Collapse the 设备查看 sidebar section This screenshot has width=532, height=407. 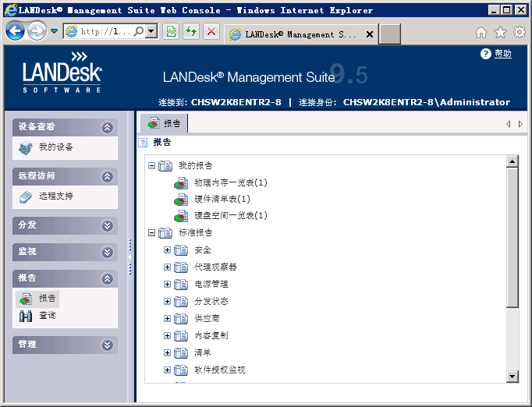tap(107, 127)
